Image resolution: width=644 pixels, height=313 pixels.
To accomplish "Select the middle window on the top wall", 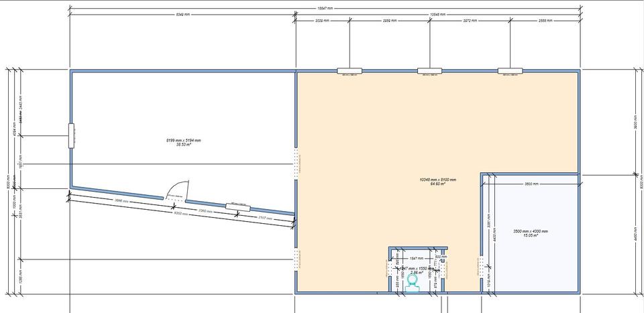I will [x=429, y=70].
